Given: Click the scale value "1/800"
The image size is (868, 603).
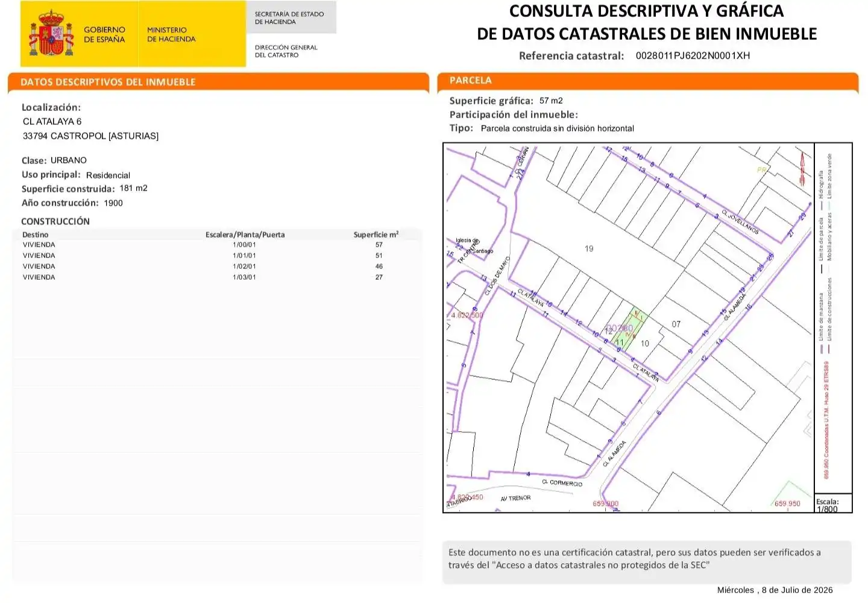Looking at the screenshot, I should [827, 510].
